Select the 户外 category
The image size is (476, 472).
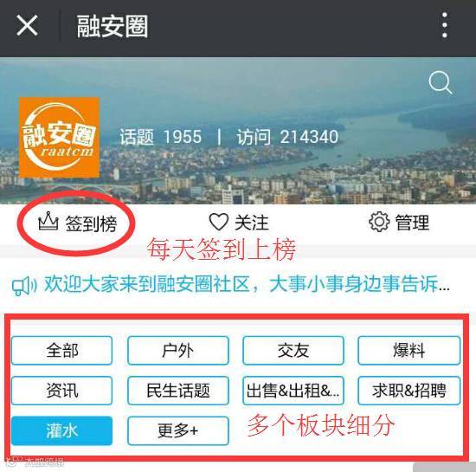tap(178, 351)
